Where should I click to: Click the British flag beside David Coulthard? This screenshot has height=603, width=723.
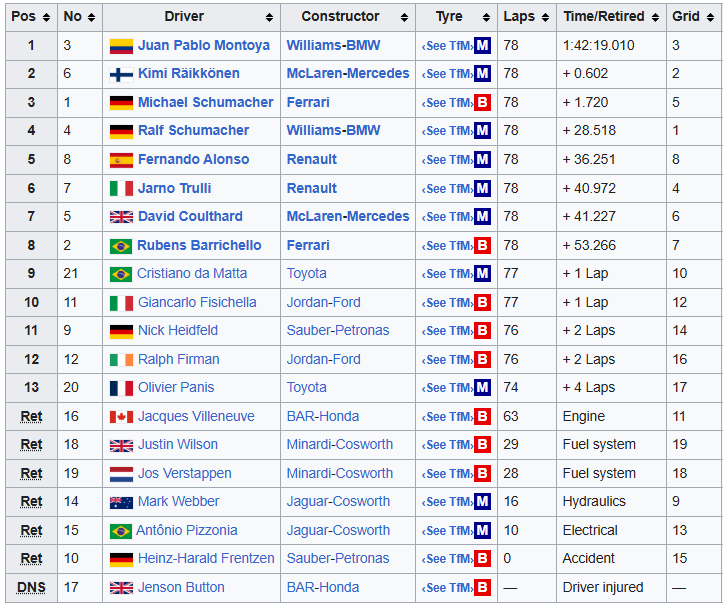click(x=121, y=217)
